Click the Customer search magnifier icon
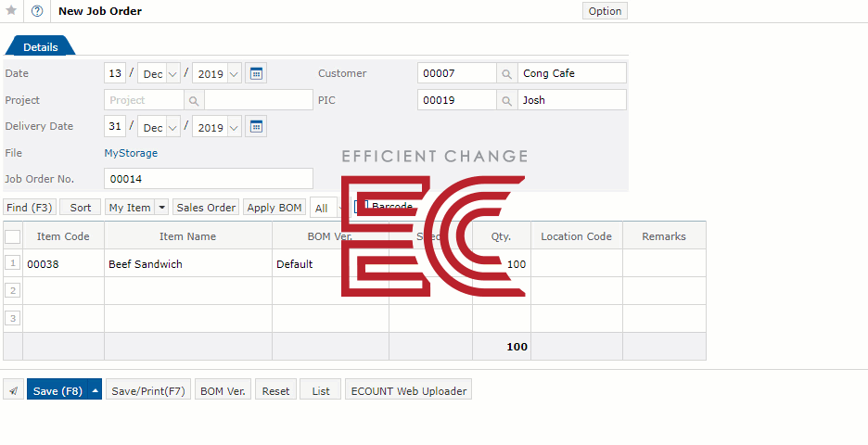Screen dimensions: 868x445 506,73
